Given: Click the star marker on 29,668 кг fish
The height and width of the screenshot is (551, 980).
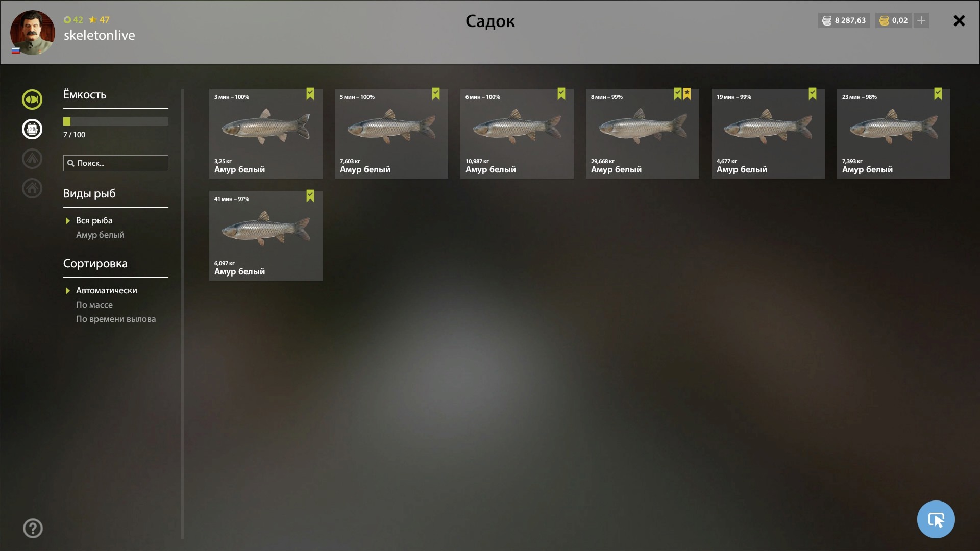Looking at the screenshot, I should coord(687,94).
